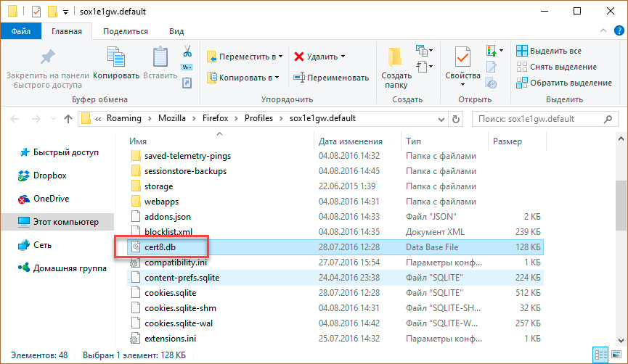
Task: Open the Quick Access Toolbar customize dropdown
Action: point(66,12)
